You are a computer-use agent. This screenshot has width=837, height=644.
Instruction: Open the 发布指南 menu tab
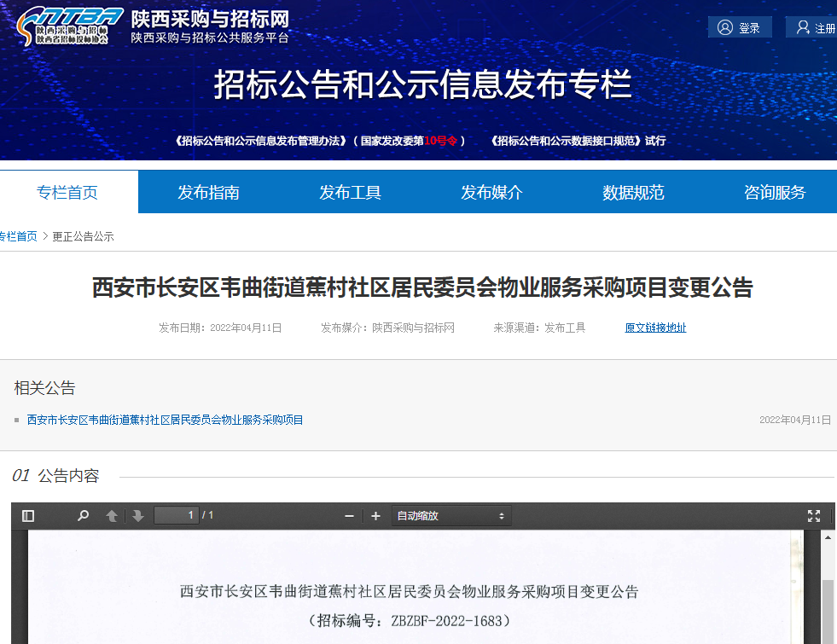coord(208,192)
